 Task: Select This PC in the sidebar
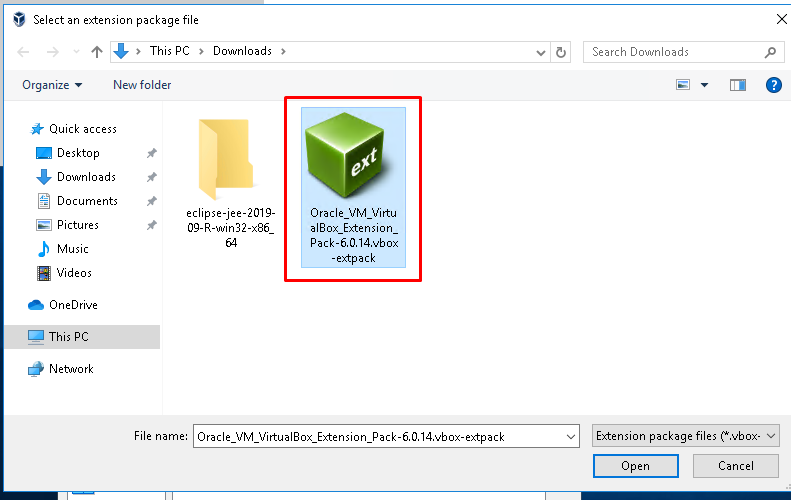(x=82, y=337)
